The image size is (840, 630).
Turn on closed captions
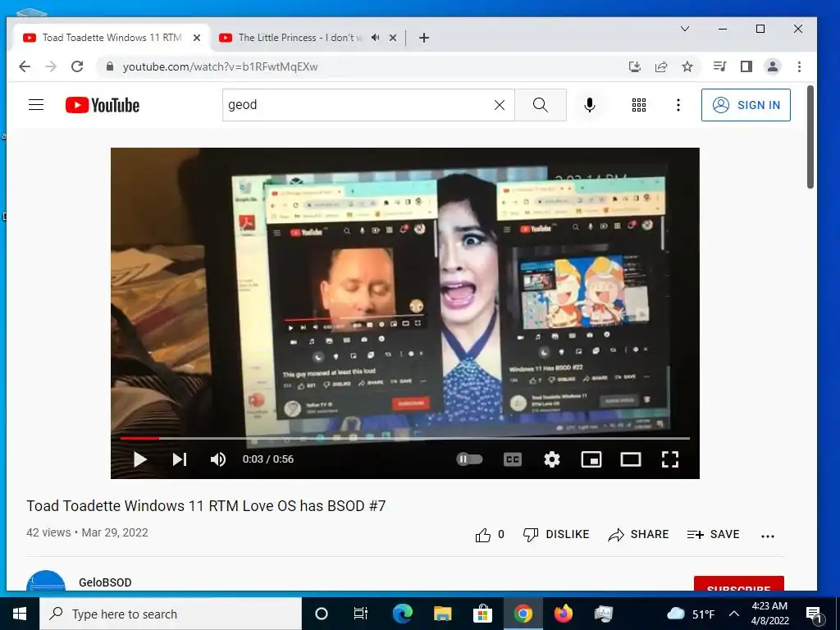pyautogui.click(x=513, y=459)
